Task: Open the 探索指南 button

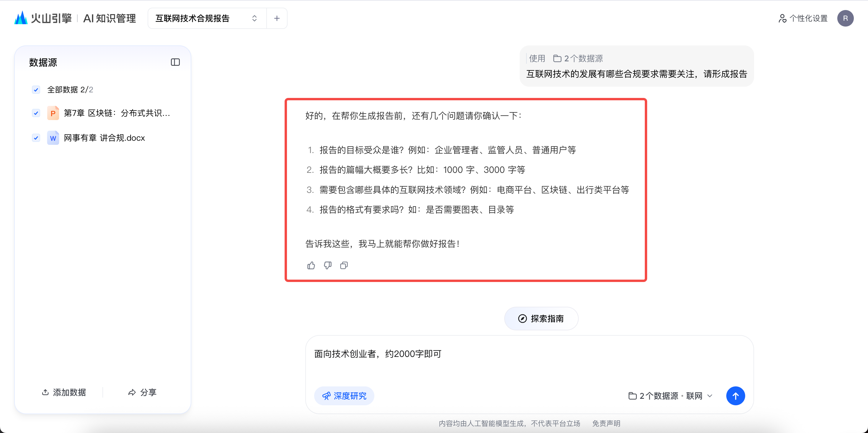Action: [541, 319]
